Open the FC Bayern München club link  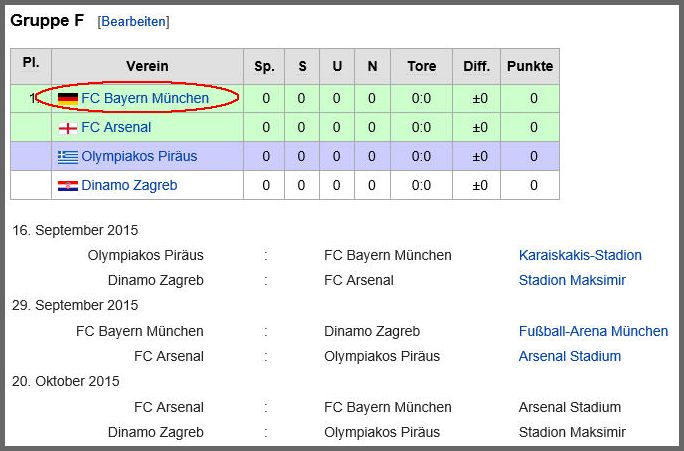145,98
